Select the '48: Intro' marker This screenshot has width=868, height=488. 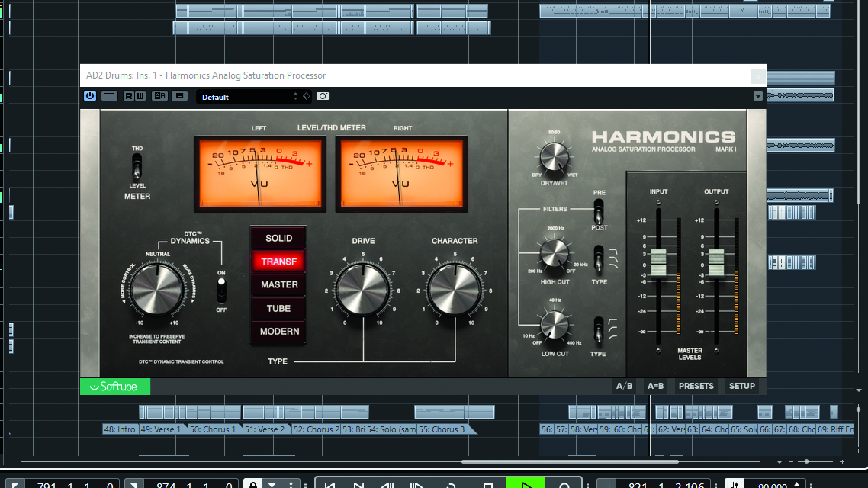pos(120,429)
